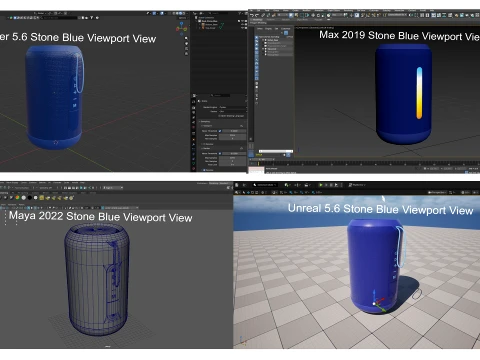Click Blender viewport pan hand icon

[186, 43]
